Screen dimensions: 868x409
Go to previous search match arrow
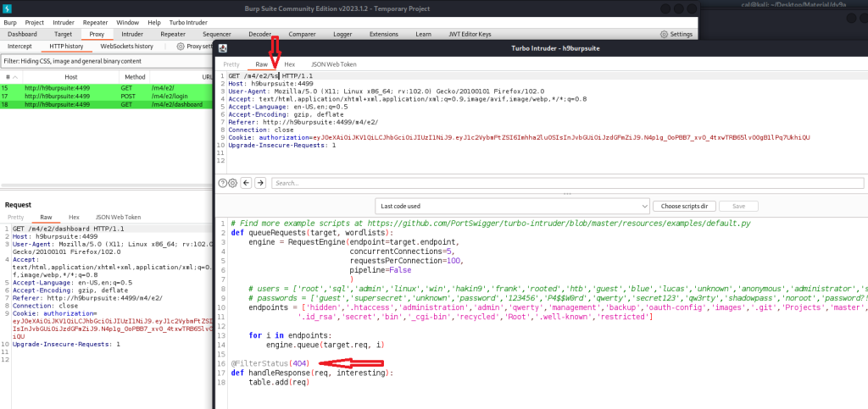[247, 183]
